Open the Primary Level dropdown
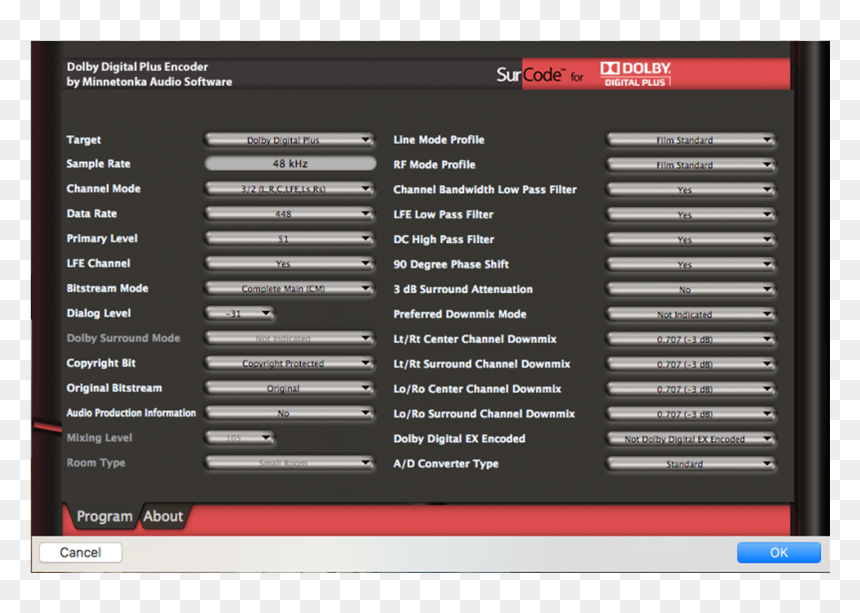Screen dimensions: 860x613 [x=290, y=239]
